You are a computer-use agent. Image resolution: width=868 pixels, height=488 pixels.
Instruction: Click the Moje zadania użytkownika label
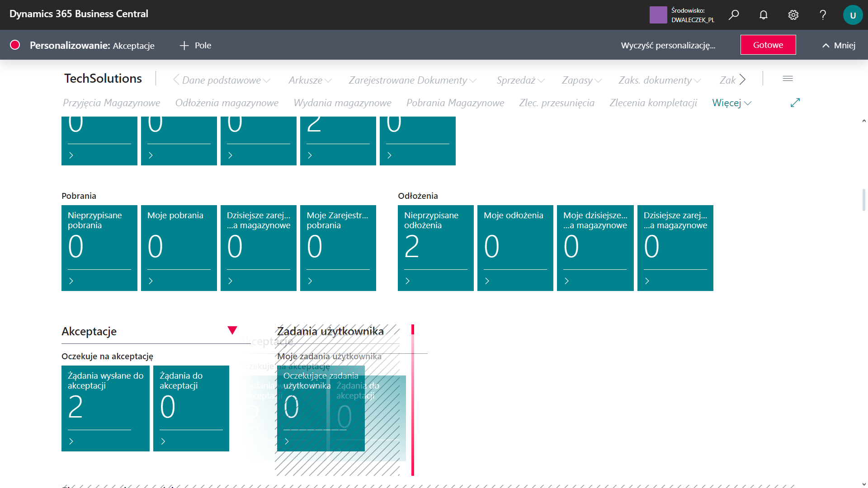click(x=329, y=356)
